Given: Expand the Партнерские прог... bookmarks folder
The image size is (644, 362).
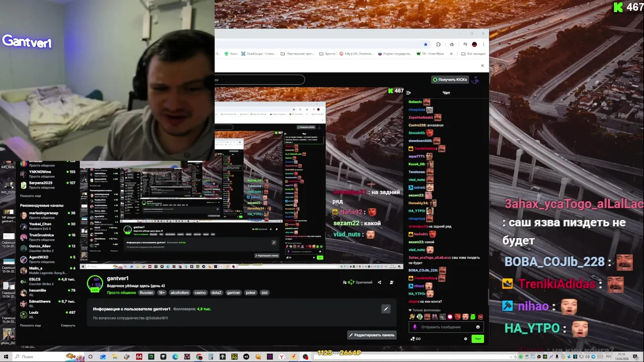Looking at the screenshot, I should (x=297, y=53).
